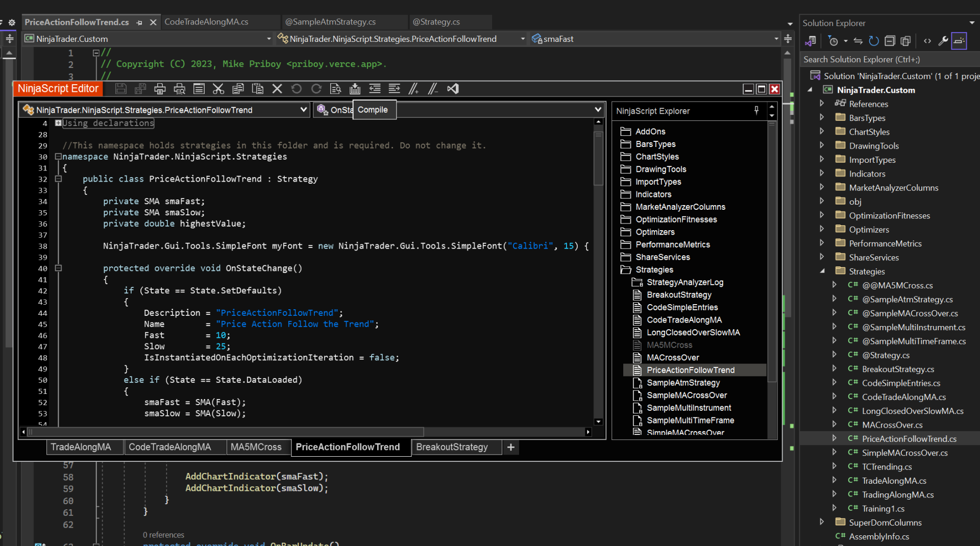Viewport: 980px width, 546px height.
Task: Open Properties wrench in Solution Explorer
Action: pyautogui.click(x=943, y=41)
